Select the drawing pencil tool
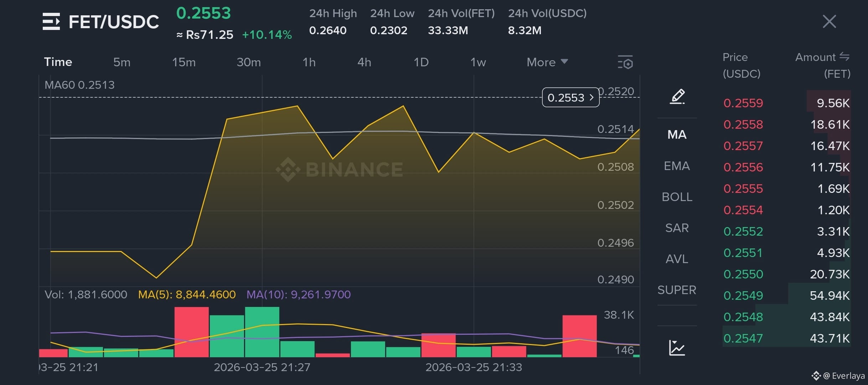 pos(677,97)
